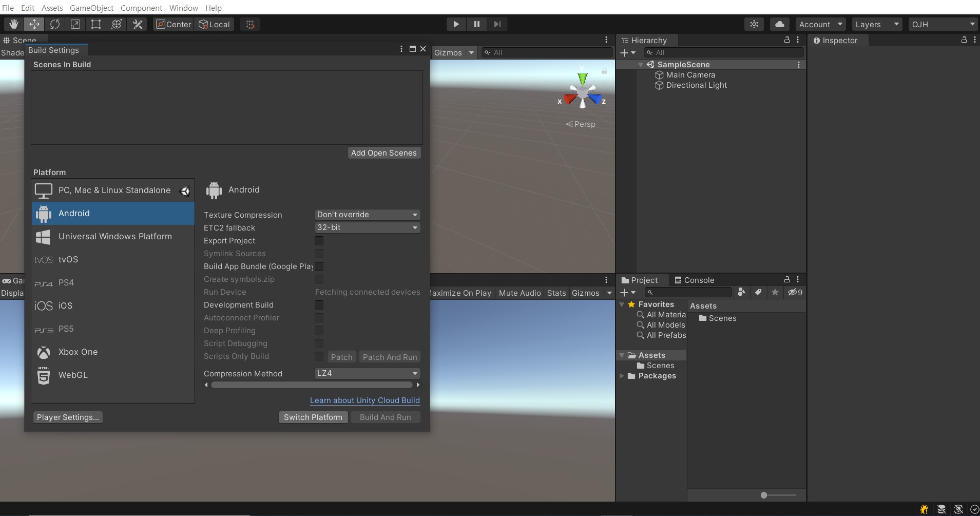Open the GameObject menu
The width and height of the screenshot is (980, 516).
91,8
